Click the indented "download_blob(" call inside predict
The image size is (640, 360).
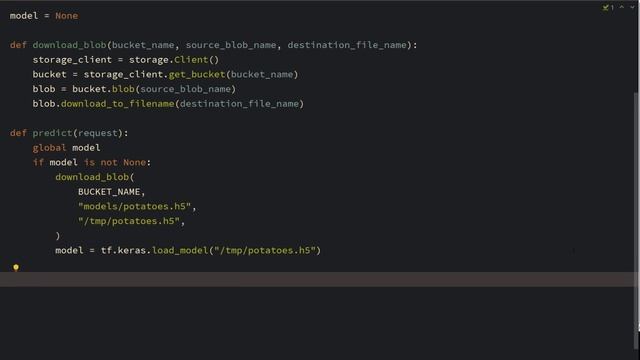pyautogui.click(x=95, y=177)
